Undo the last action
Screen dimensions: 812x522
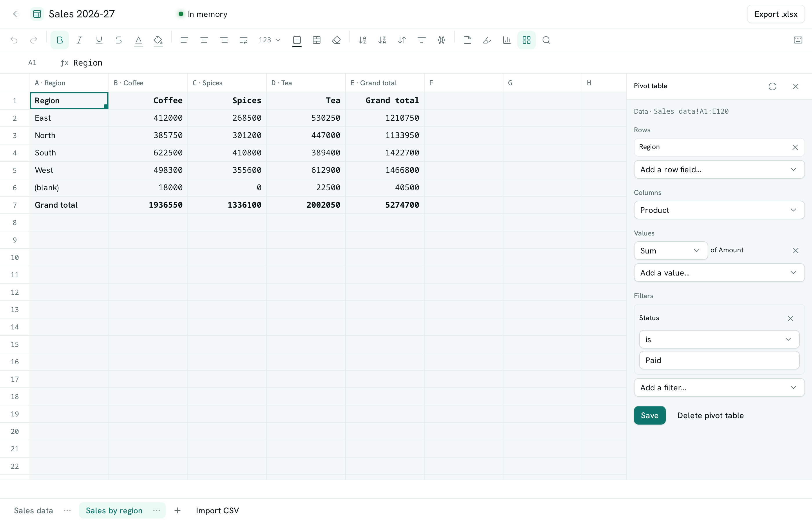point(14,40)
